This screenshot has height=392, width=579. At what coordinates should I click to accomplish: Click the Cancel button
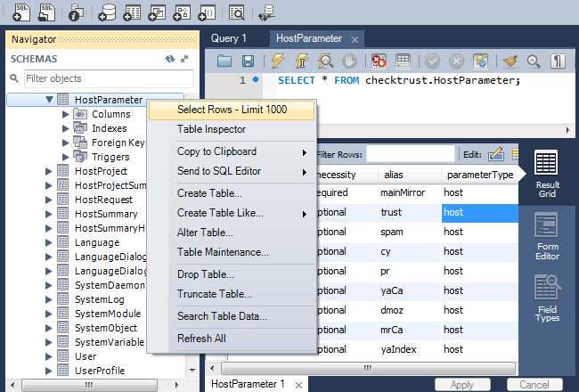[x=534, y=385]
